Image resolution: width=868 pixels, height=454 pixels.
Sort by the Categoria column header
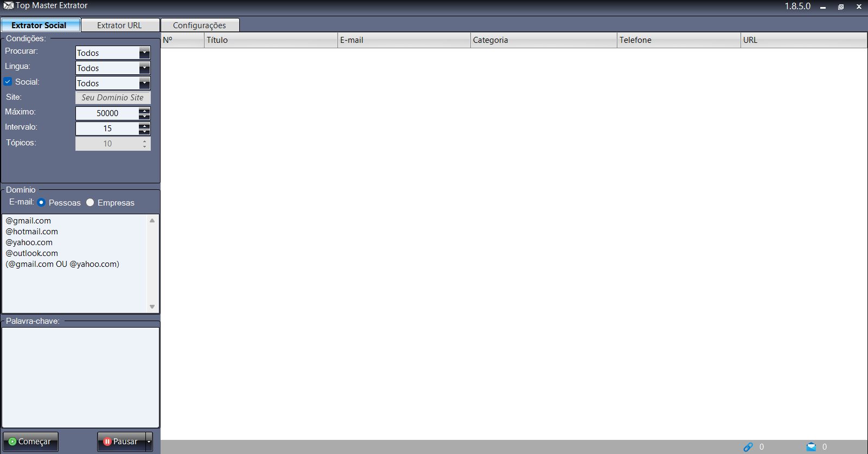coord(544,40)
